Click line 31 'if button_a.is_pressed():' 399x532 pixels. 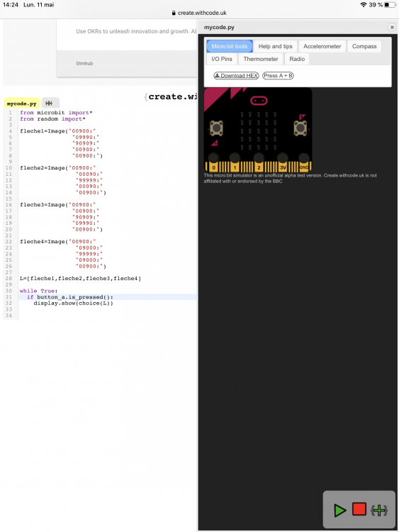(x=70, y=297)
